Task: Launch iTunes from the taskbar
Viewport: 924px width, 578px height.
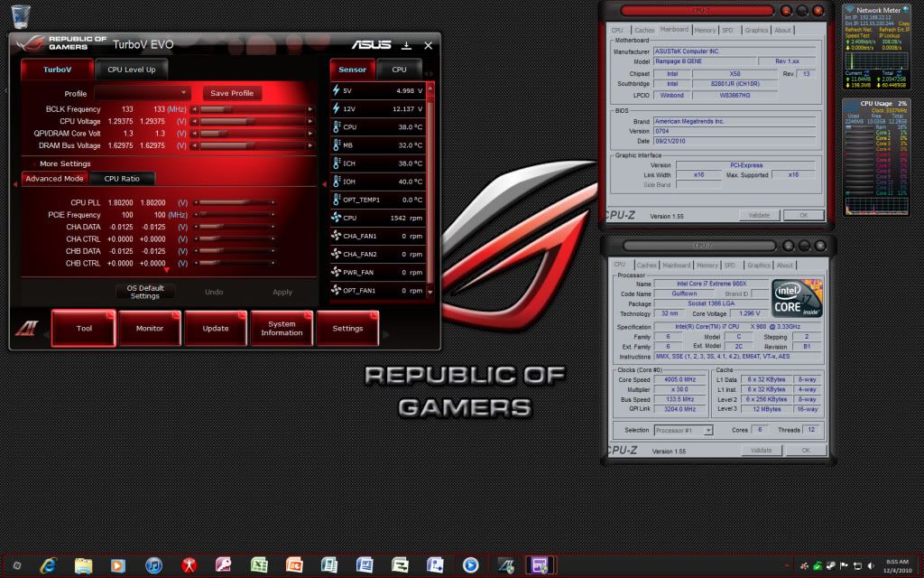Action: [x=153, y=565]
